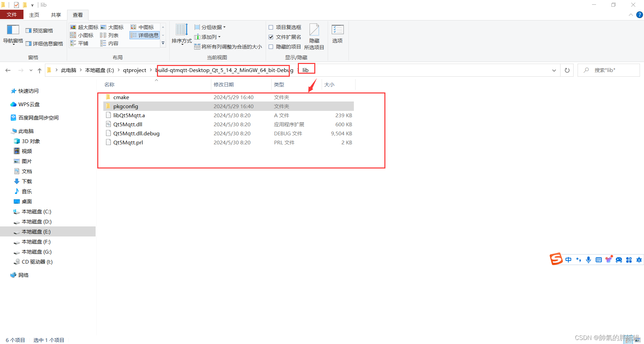Click the refresh button in address bar
The image size is (644, 344).
[x=567, y=70]
